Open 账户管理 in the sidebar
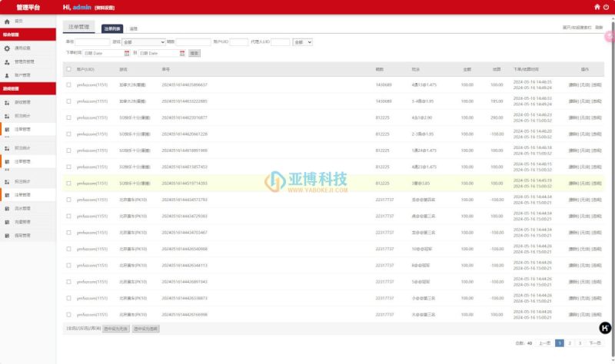 pyautogui.click(x=28, y=75)
